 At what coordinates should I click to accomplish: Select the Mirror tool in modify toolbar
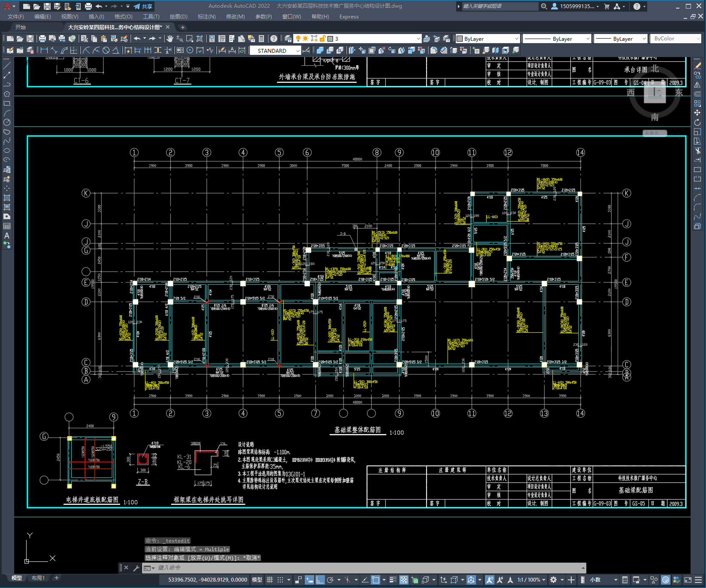click(697, 84)
